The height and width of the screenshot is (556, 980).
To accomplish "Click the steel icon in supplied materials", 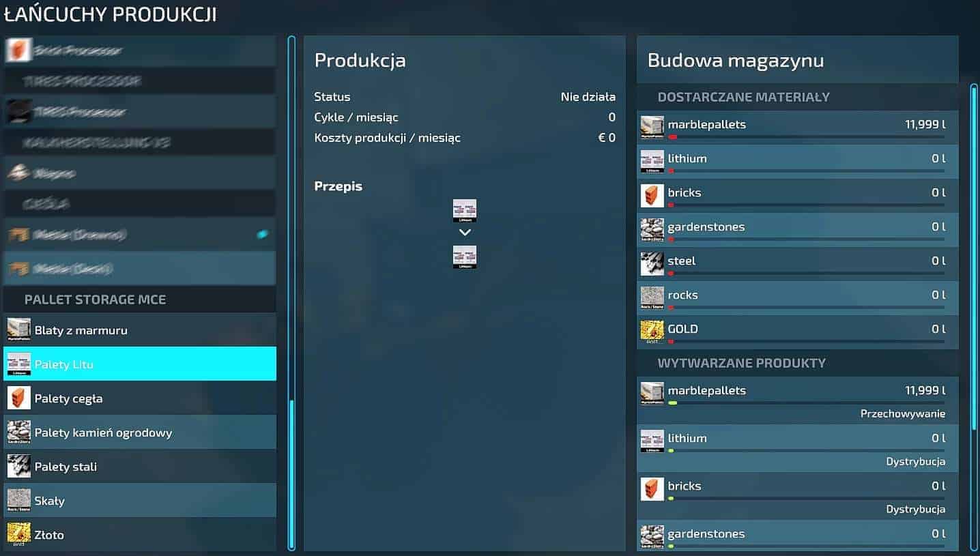I will coord(652,263).
